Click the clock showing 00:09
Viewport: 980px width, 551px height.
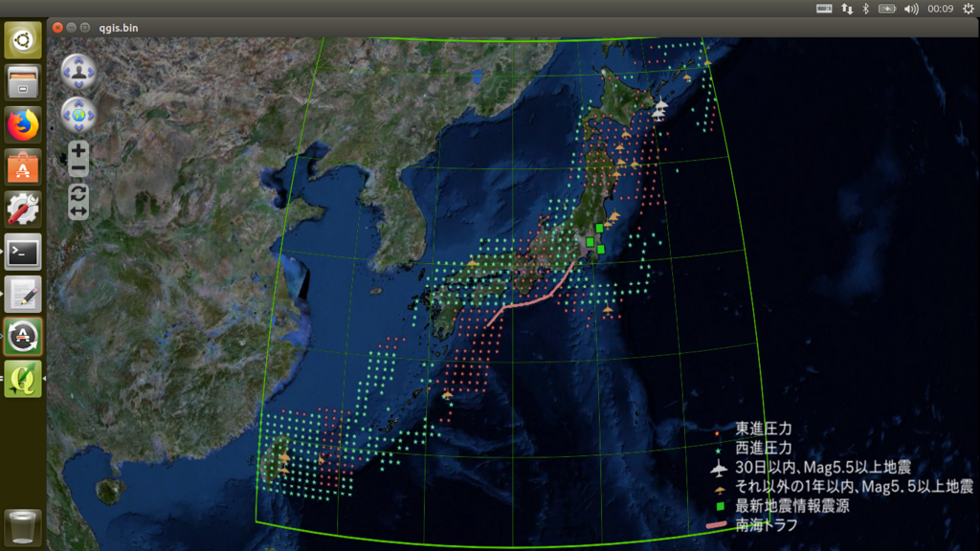tap(940, 9)
